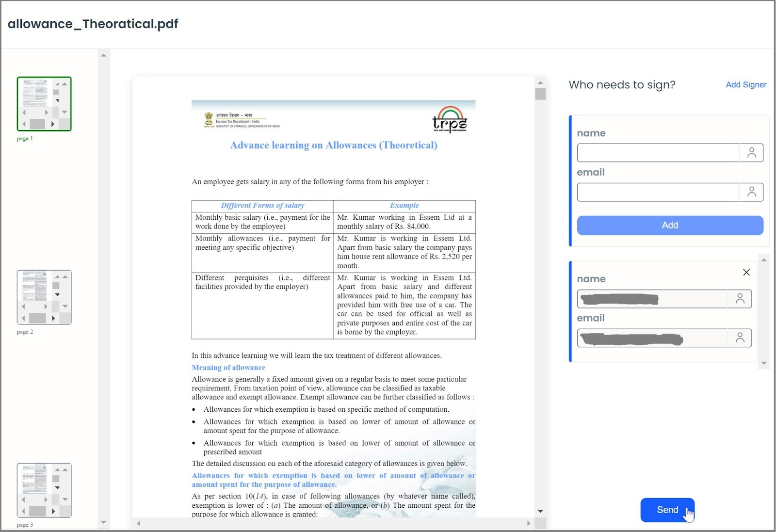Click the down arrow of the document vertical scrollbar
Image resolution: width=776 pixels, height=532 pixels.
point(540,511)
